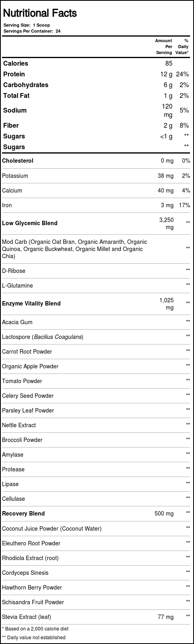Image resolution: width=194 pixels, height=644 pixels.
Task: Click the Daily value not established footnote
Action: pos(34,637)
